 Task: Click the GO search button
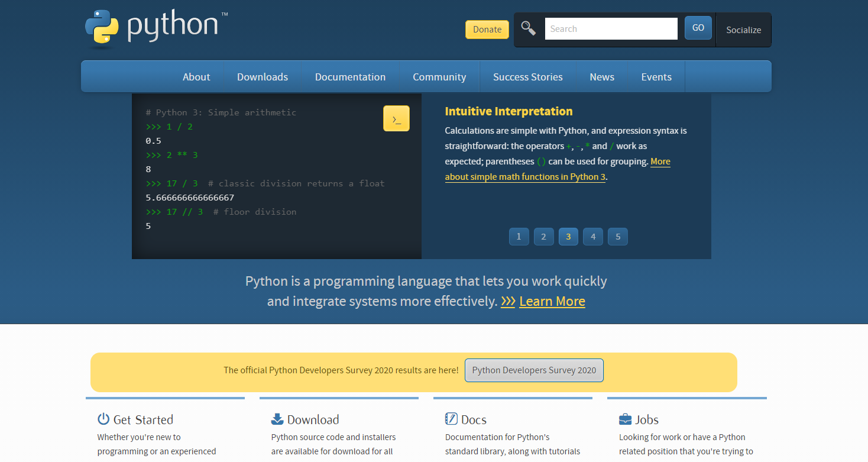[x=698, y=28]
